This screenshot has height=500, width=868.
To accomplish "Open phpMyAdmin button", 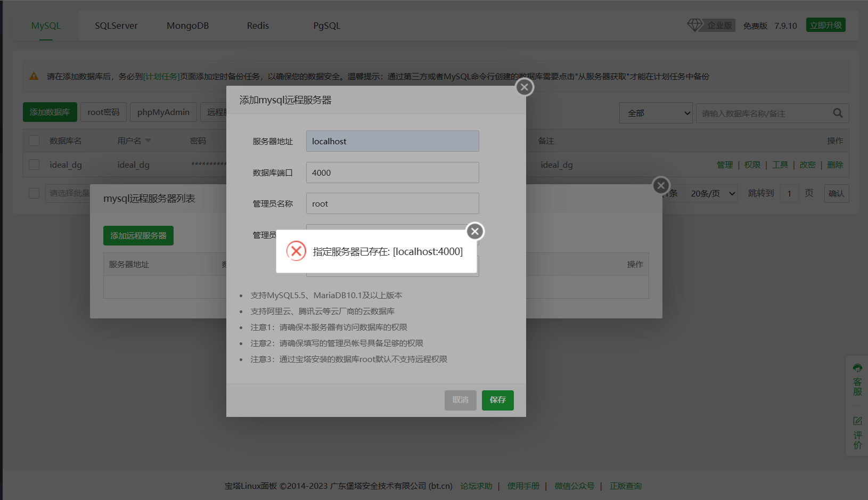I will (163, 112).
